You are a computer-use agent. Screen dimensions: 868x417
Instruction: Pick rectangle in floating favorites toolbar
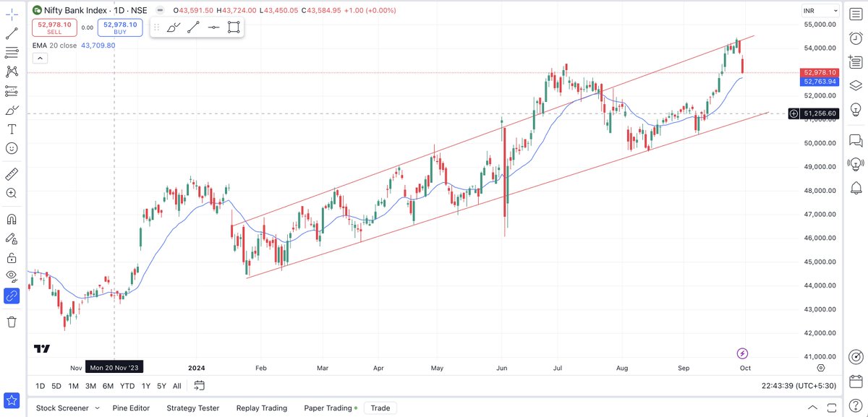234,27
